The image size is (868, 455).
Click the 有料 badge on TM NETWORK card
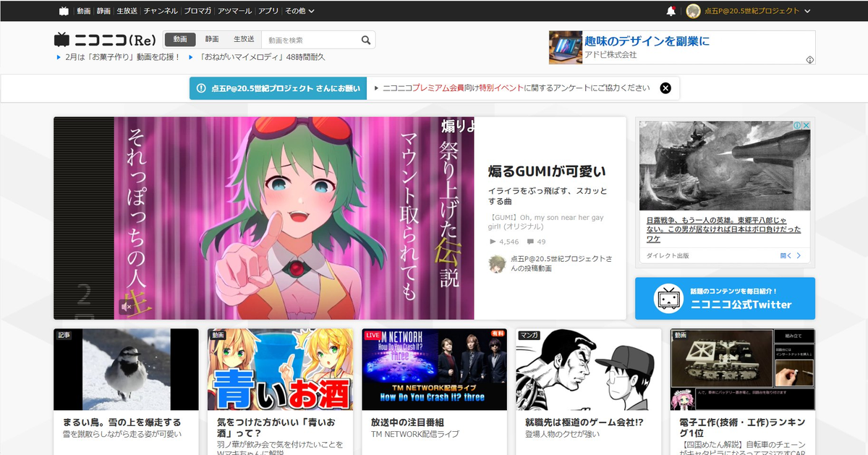[498, 334]
